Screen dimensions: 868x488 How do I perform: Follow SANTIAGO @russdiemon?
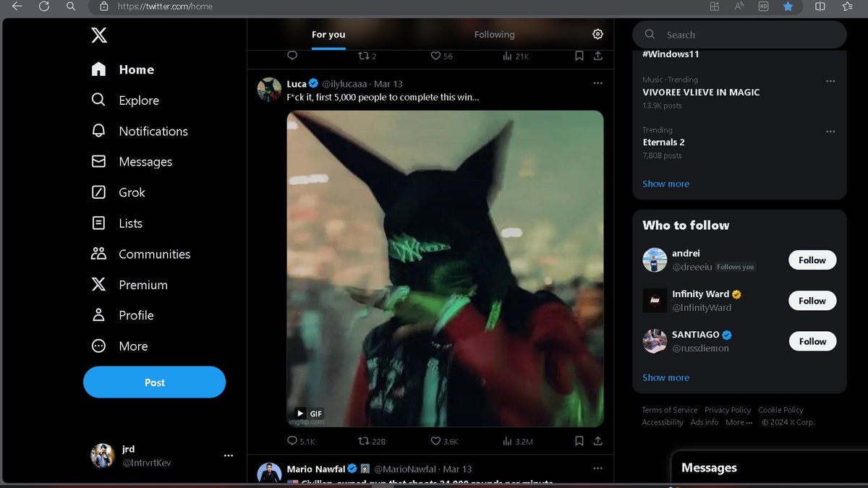pos(812,341)
